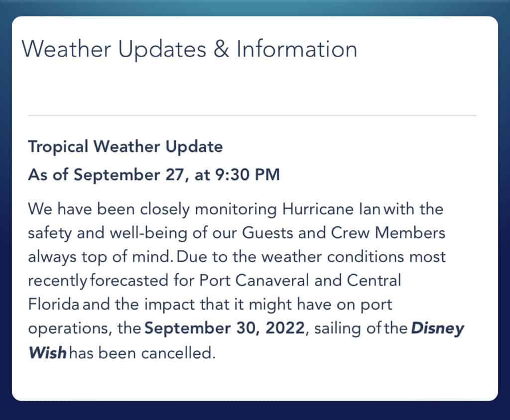This screenshot has width=510, height=420.
Task: Click the italic Disney text
Action: [x=437, y=328]
